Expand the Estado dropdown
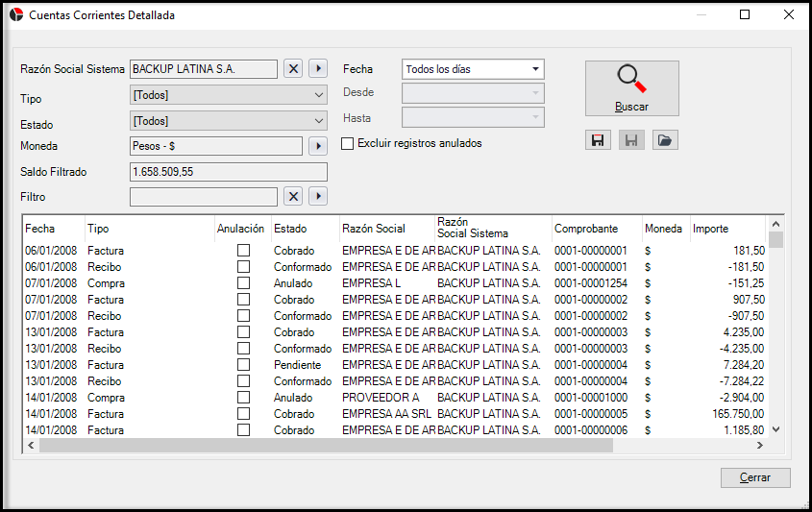The height and width of the screenshot is (512, 812). [319, 121]
